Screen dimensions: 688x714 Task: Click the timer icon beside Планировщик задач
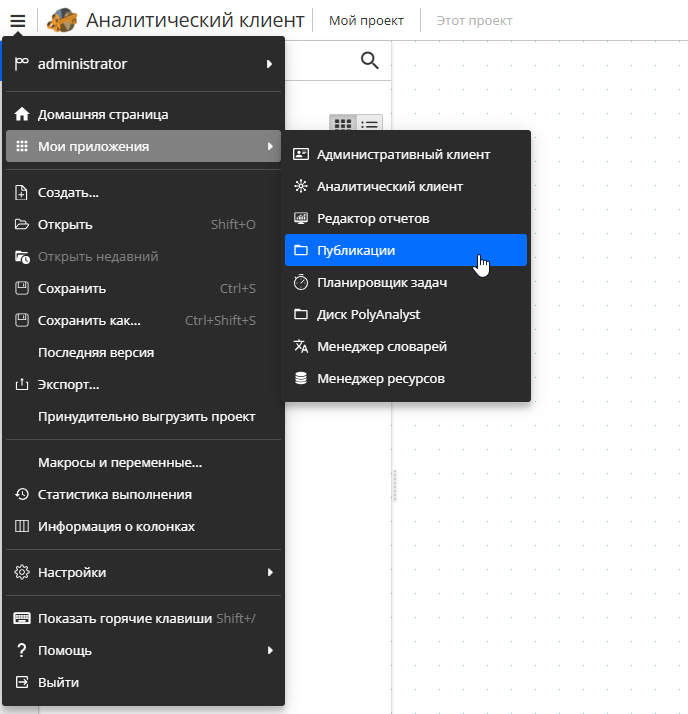pyautogui.click(x=301, y=282)
